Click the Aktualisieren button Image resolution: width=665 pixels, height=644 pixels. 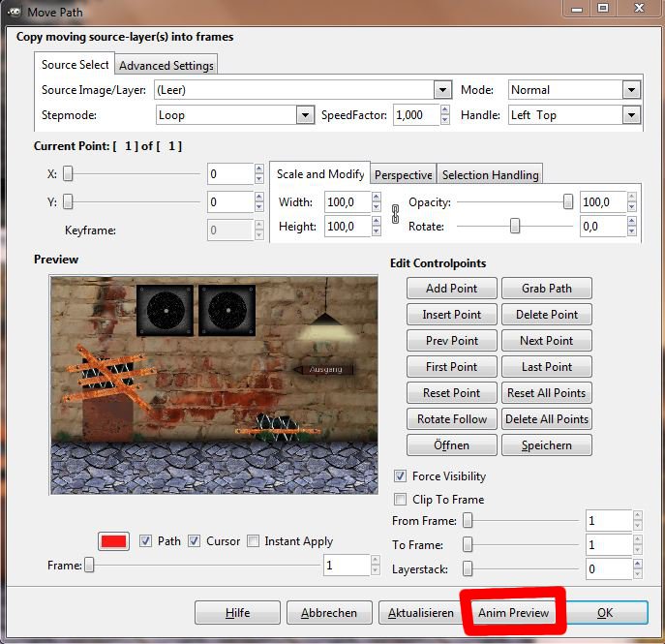pyautogui.click(x=421, y=613)
